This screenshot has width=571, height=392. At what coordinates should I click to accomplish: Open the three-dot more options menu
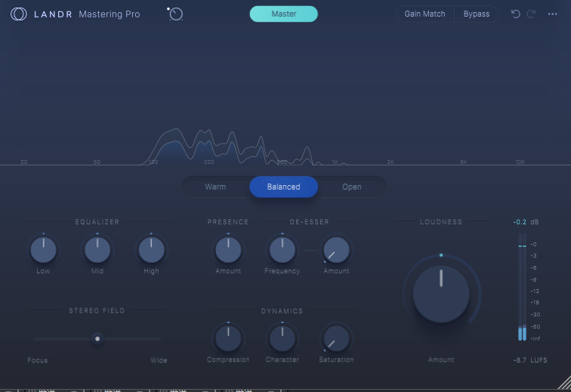click(552, 14)
